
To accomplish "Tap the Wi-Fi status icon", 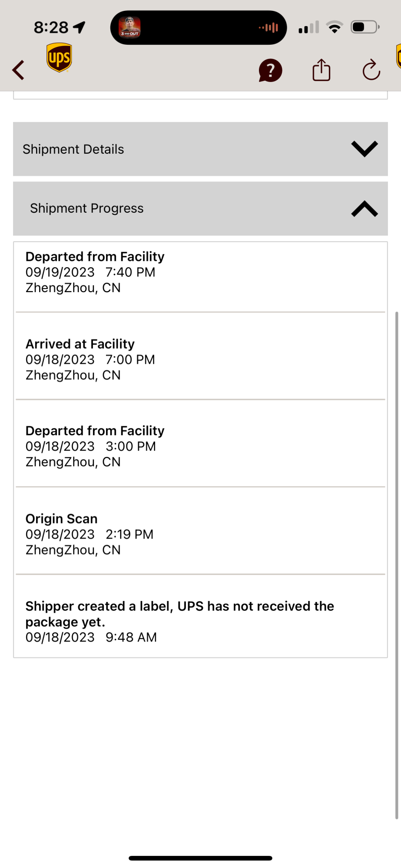I will 335,27.
